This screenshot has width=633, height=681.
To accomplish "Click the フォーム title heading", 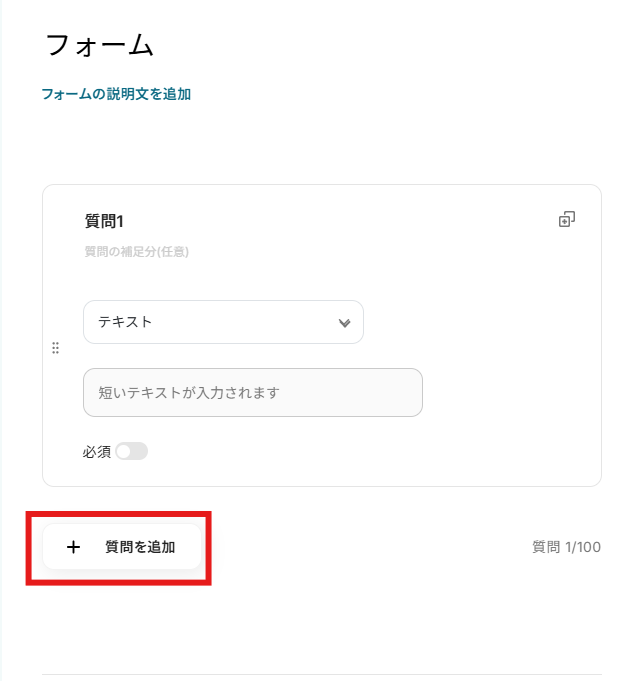I will [100, 45].
